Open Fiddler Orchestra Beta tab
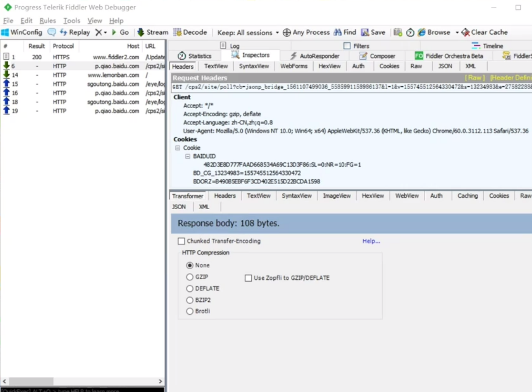The height and width of the screenshot is (392, 532). 449,56
